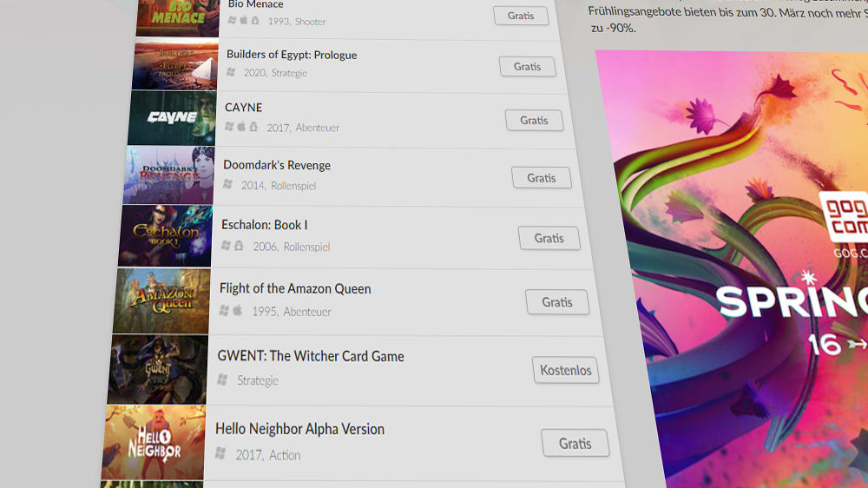This screenshot has height=488, width=868.
Task: Click Kostenlos for GWENT: The Witcher Card Game
Action: [566, 370]
